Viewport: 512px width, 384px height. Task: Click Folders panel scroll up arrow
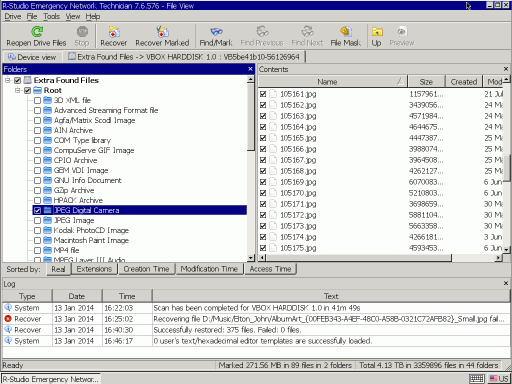click(251, 79)
